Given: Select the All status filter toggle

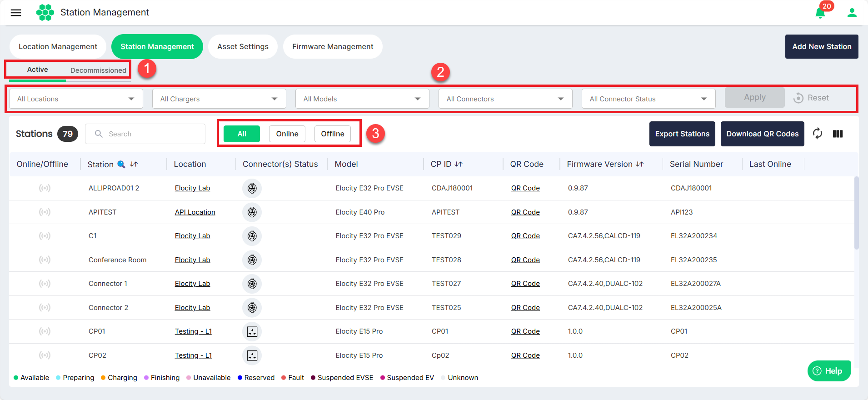Looking at the screenshot, I should coord(242,134).
